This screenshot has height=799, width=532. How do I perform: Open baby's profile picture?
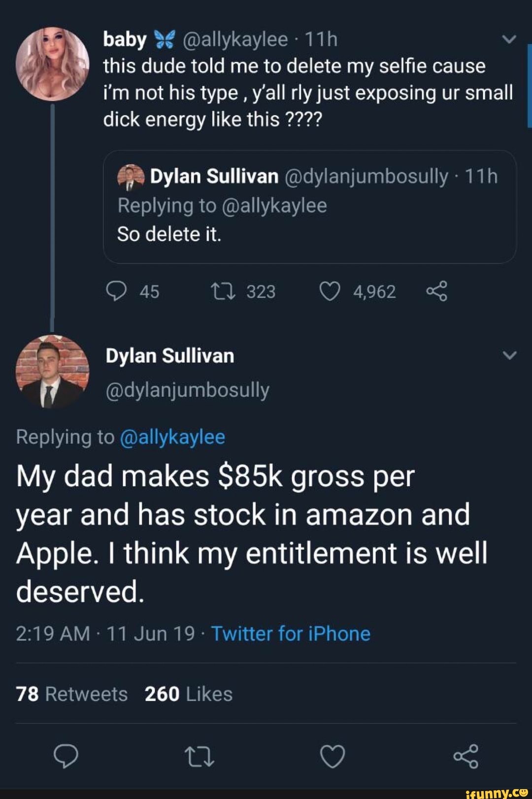[52, 64]
